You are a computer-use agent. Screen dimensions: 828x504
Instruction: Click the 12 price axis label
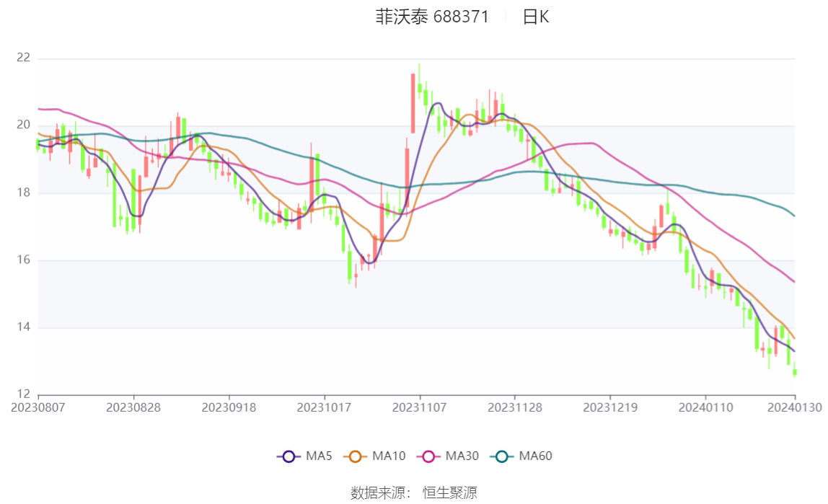[24, 394]
